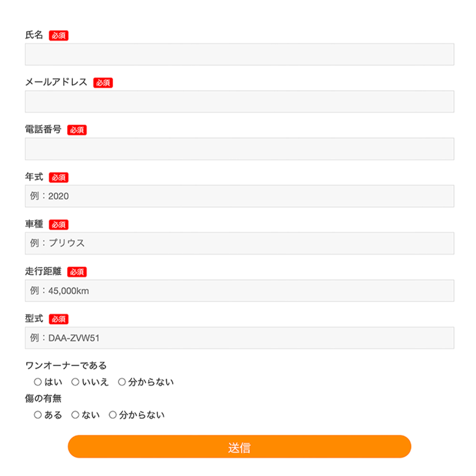Screen dimensions: 476x476
Task: Click the 必須 badge next to 型式
Action: [58, 319]
